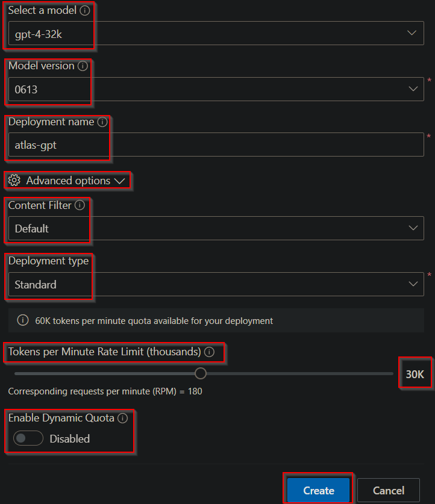Enable the Dynamic Quota toggle
This screenshot has width=435, height=504.
tap(28, 439)
